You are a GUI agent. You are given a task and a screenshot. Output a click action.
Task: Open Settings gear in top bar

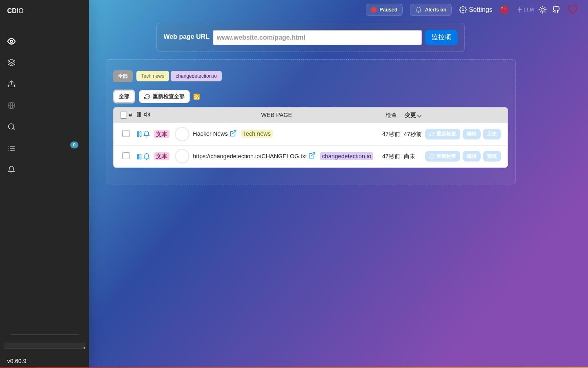pos(476,10)
